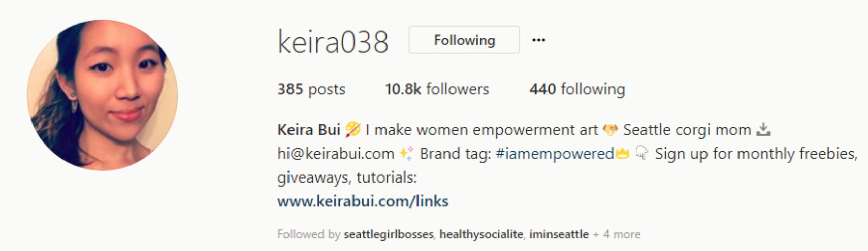Click the sparkles emoji before Brand tag
Screen dimensions: 868x251
[x=406, y=153]
